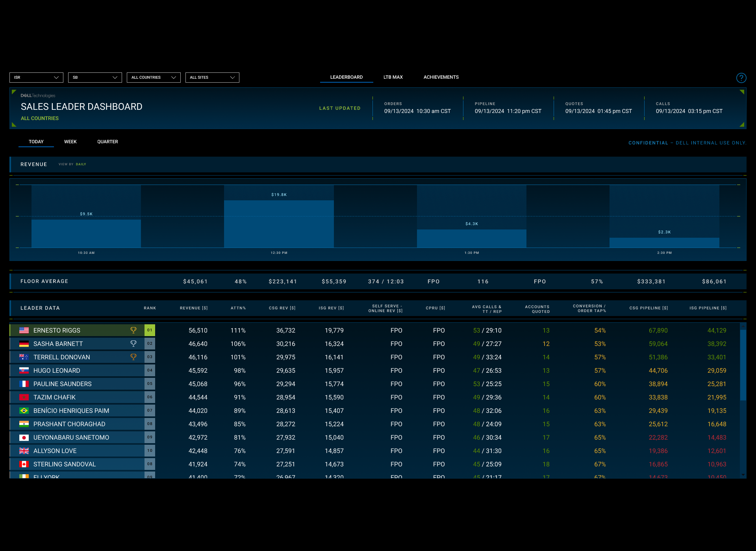Click the Orders last updated timestamp
The height and width of the screenshot is (551, 756).
[x=417, y=111]
